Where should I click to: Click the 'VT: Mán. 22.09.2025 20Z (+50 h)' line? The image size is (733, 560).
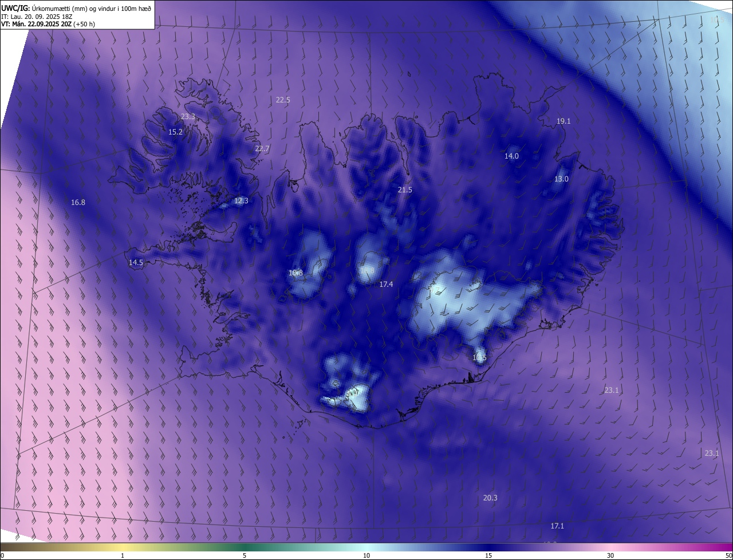pyautogui.click(x=48, y=25)
